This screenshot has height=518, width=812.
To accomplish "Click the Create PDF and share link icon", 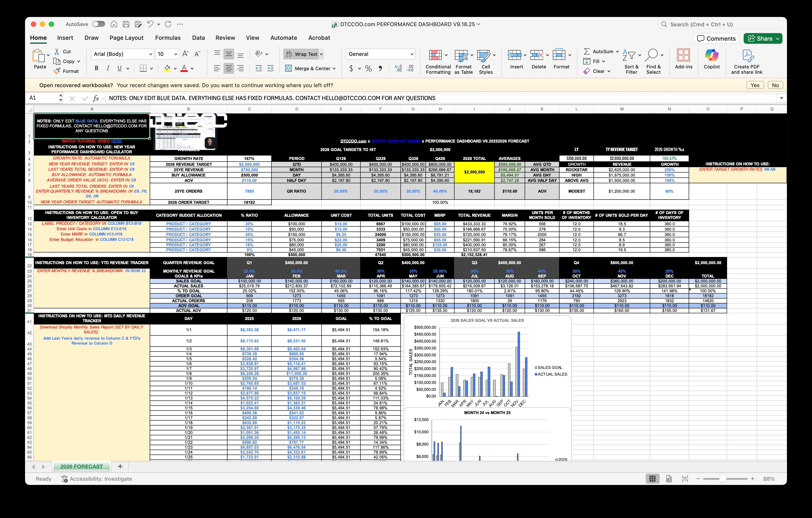I will [x=747, y=55].
